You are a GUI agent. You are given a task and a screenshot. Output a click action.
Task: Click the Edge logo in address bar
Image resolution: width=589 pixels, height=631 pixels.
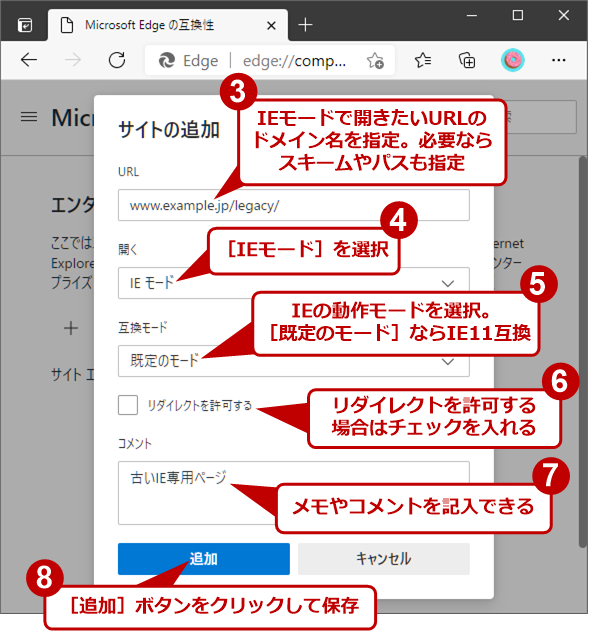[167, 61]
